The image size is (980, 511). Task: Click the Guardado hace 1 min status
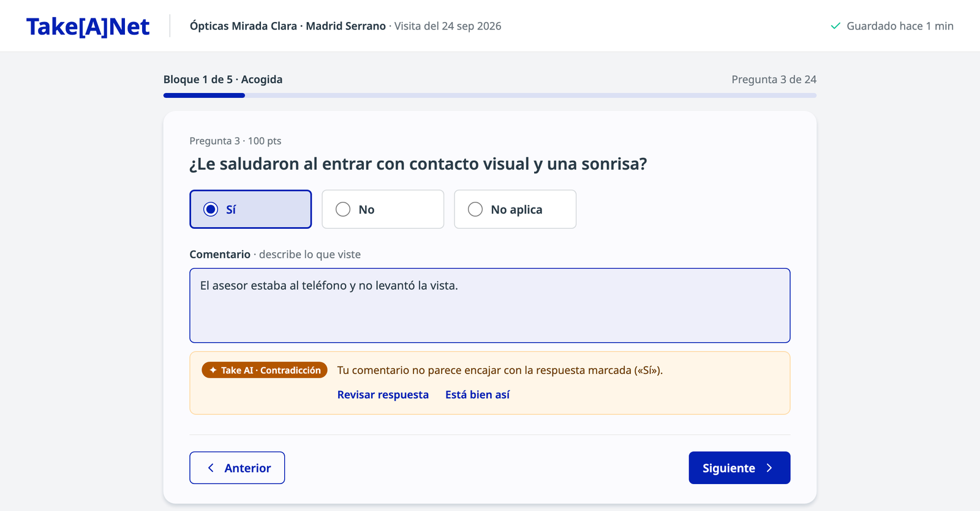(892, 26)
